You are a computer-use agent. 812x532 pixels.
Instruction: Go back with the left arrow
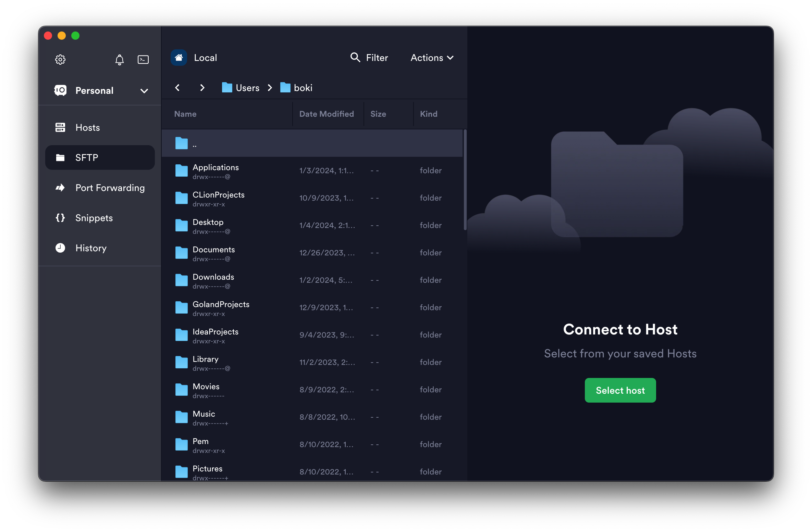tap(177, 88)
